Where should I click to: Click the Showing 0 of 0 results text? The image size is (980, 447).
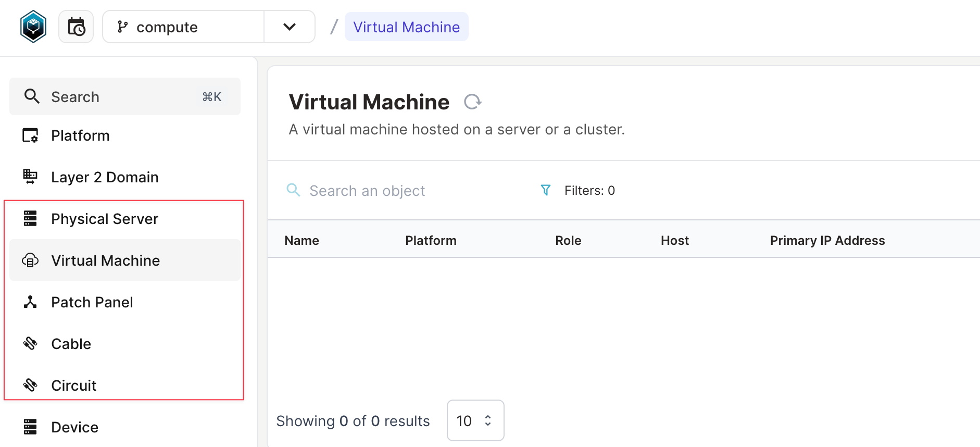tap(353, 421)
